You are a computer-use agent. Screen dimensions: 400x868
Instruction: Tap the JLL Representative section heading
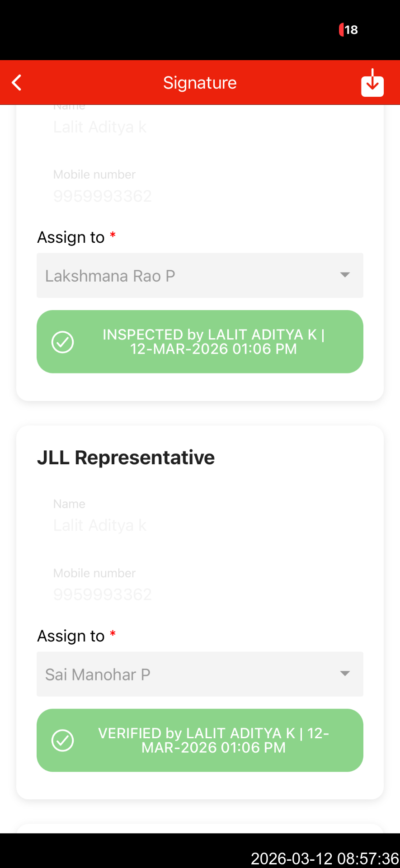[x=126, y=458]
